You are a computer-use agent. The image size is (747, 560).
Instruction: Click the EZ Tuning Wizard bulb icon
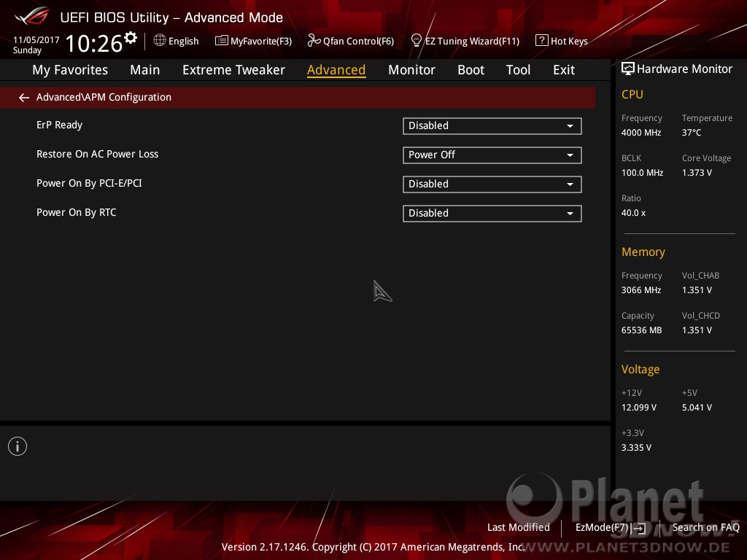(416, 41)
